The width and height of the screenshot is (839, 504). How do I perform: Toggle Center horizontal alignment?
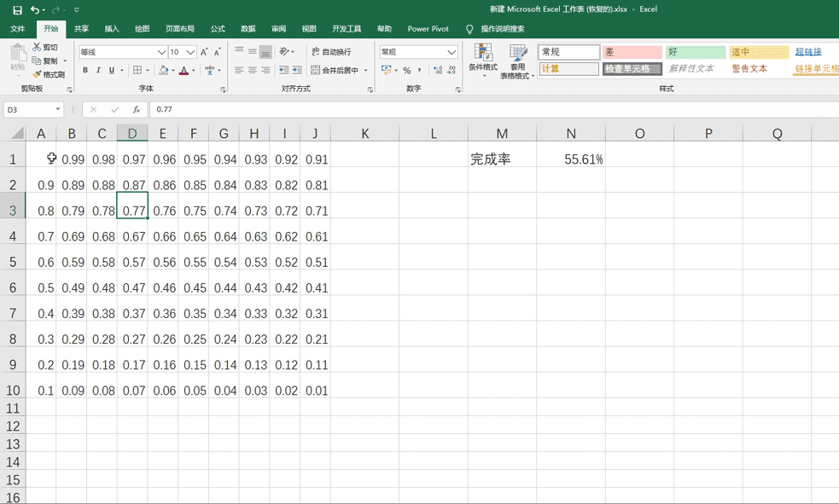pos(252,70)
